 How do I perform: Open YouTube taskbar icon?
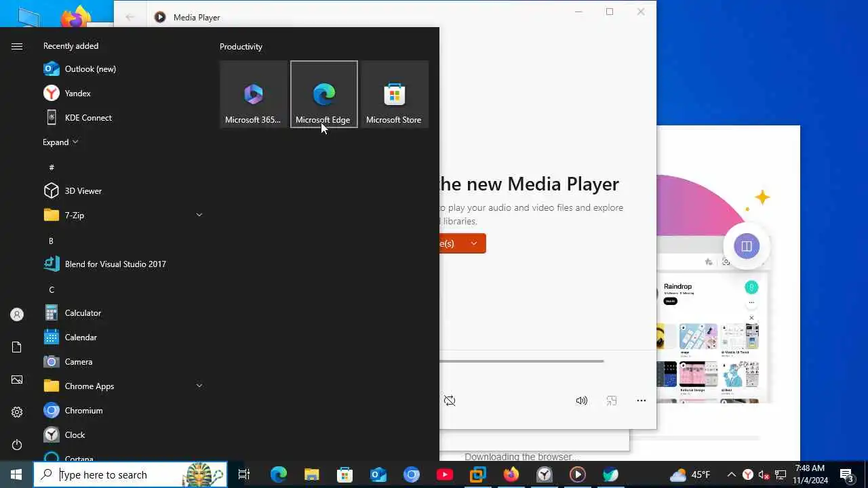(445, 474)
